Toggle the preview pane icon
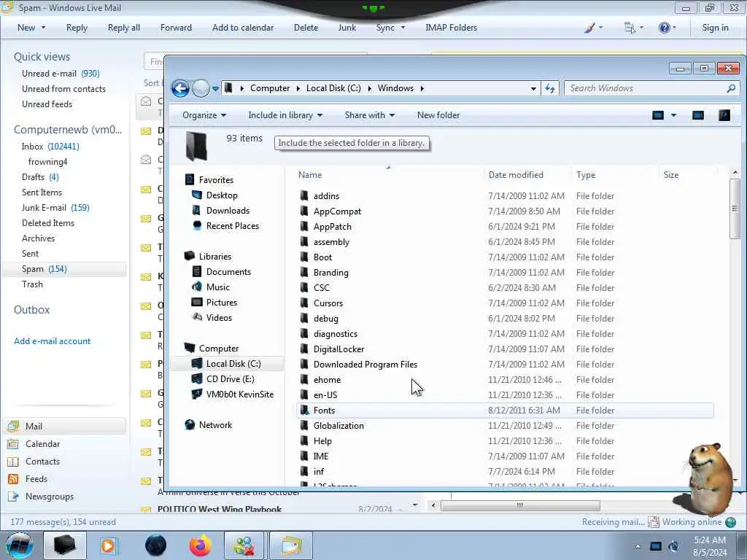The height and width of the screenshot is (560, 747). [x=698, y=115]
